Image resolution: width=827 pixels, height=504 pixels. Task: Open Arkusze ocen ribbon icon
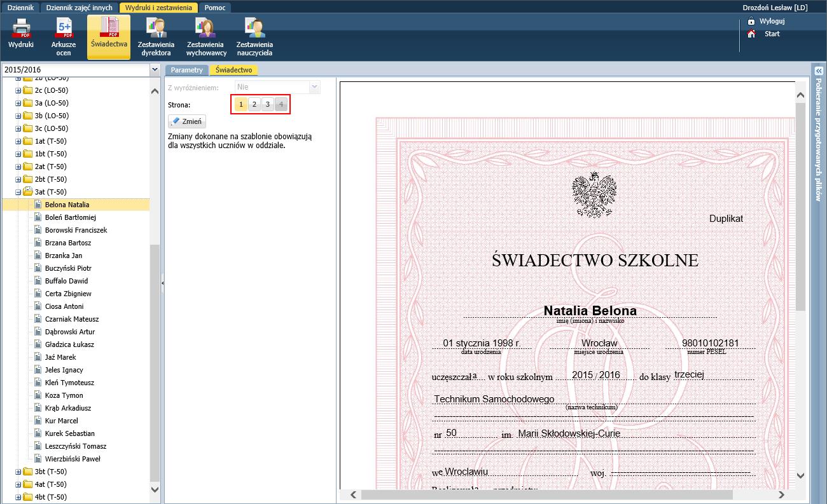tap(64, 36)
